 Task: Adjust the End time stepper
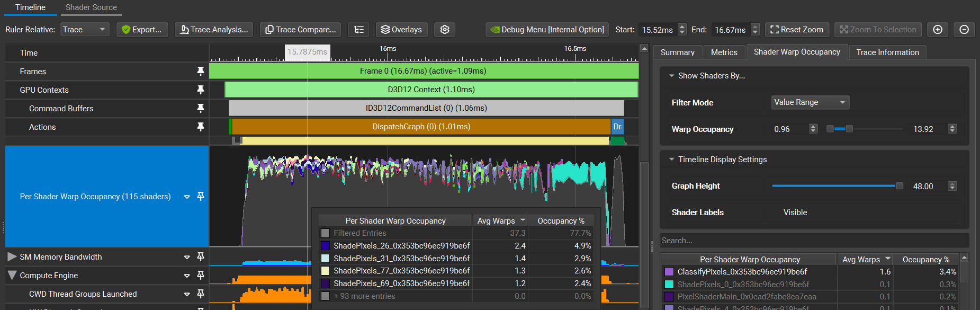(x=756, y=30)
